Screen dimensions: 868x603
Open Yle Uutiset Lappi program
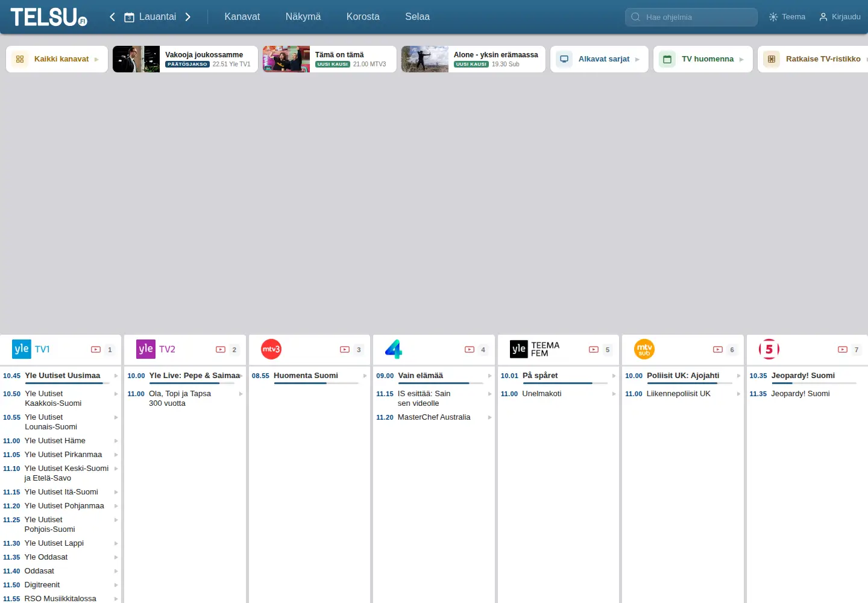[54, 543]
